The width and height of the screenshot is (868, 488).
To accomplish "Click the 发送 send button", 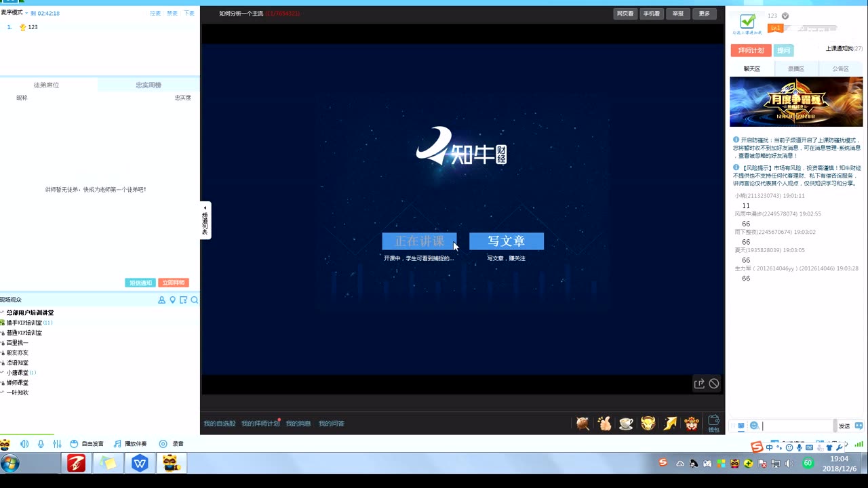I will [x=844, y=426].
